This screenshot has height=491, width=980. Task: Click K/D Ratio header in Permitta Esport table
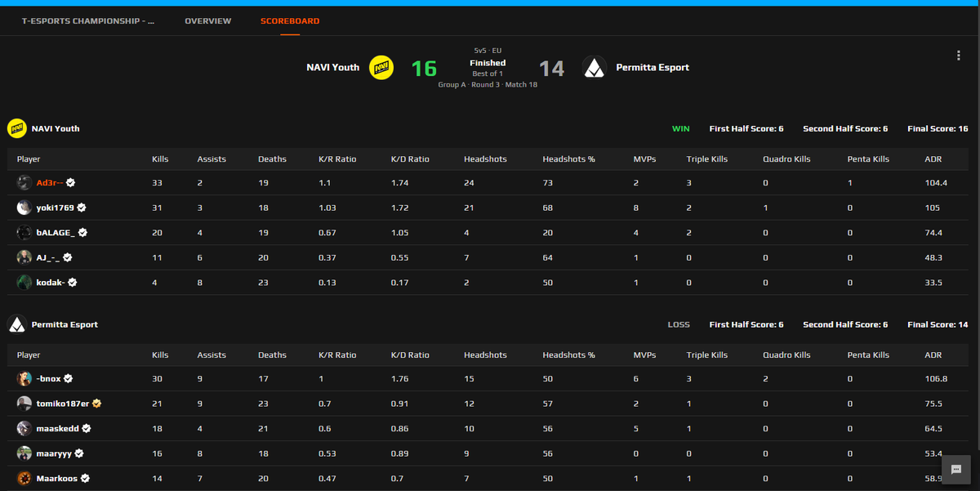tap(410, 355)
